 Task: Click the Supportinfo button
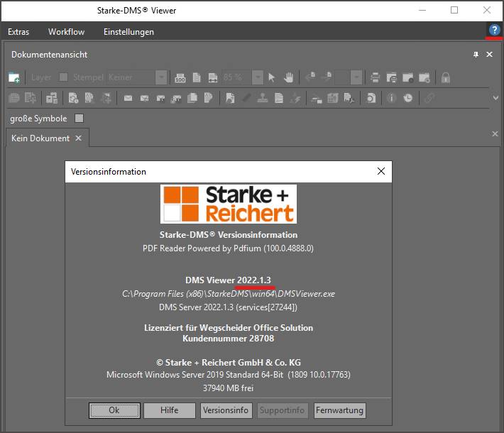coord(283,410)
